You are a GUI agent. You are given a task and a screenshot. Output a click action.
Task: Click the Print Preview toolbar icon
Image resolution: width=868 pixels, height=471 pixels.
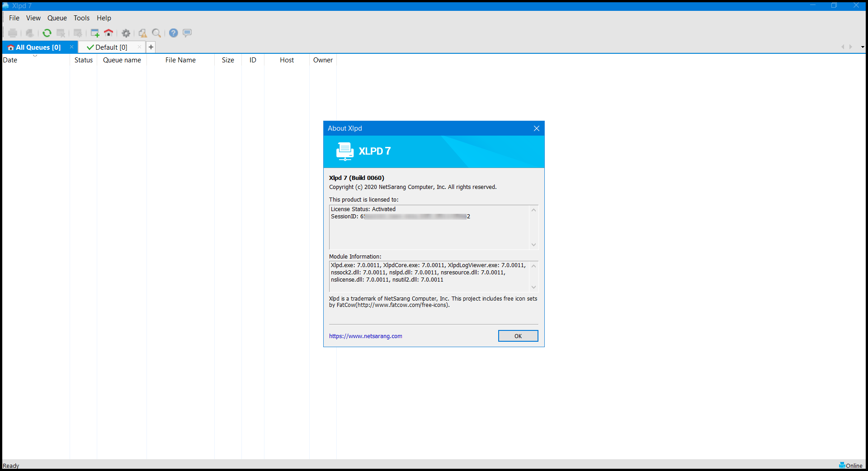point(30,33)
